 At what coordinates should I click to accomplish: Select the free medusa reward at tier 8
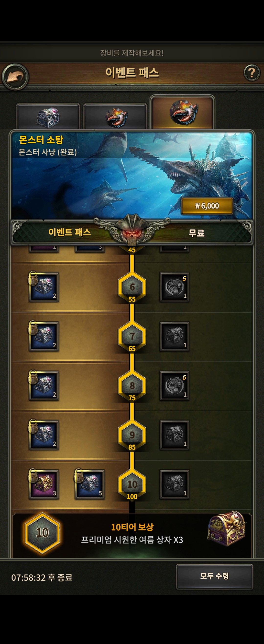(175, 385)
